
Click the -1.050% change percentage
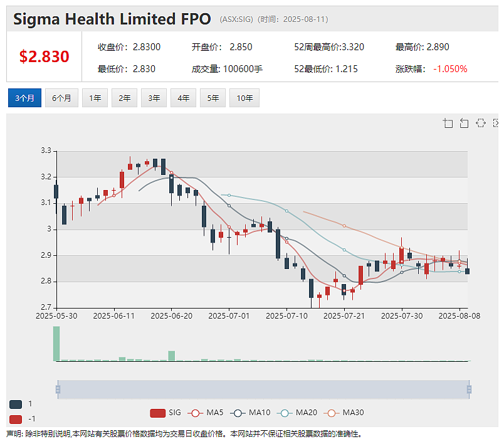point(450,69)
